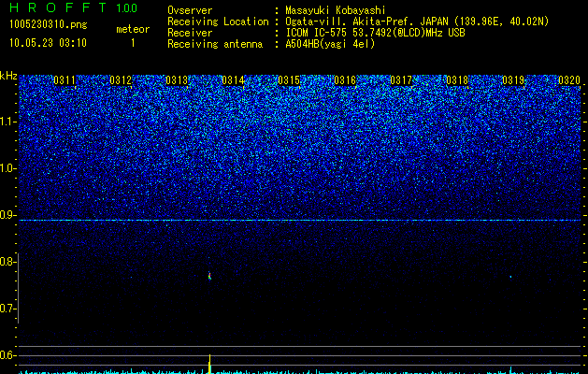
Task: Click time marker 0318
Action: point(457,80)
